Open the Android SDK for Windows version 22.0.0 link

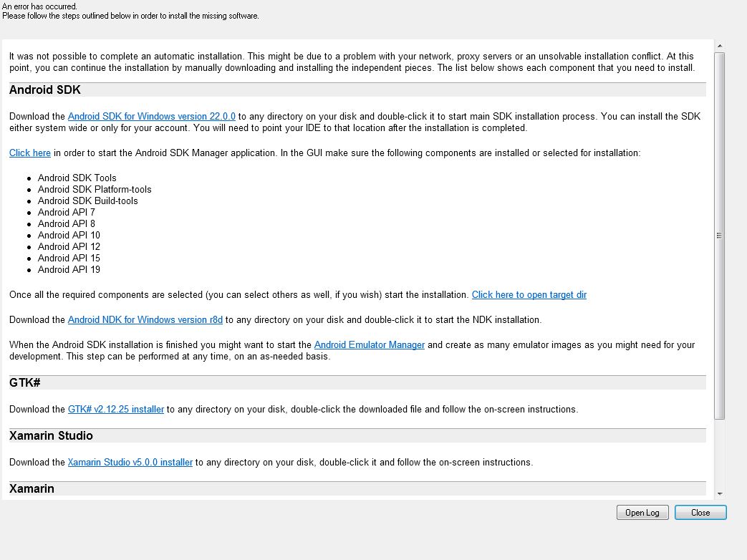(x=152, y=116)
